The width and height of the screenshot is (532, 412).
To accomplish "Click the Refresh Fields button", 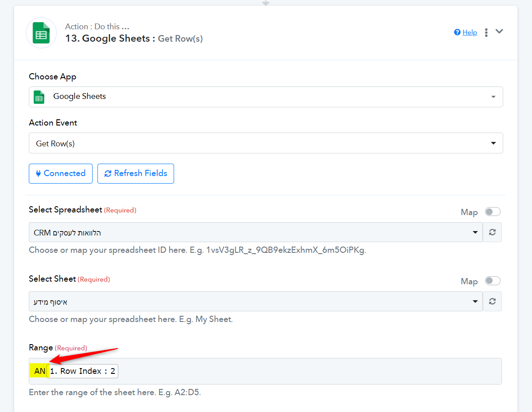I will (x=136, y=173).
